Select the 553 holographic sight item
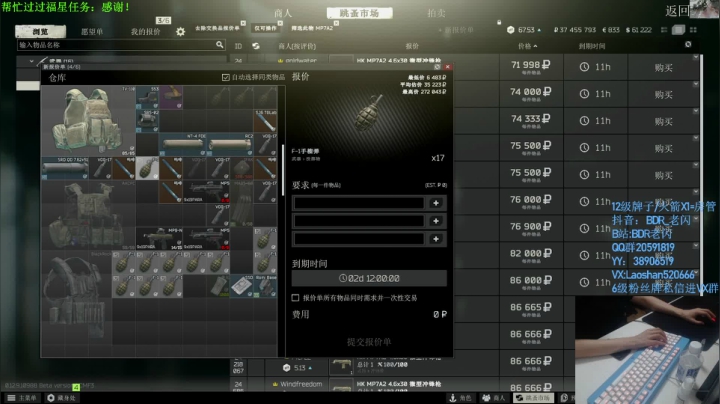Image resolution: width=720 pixels, height=404 pixels. click(147, 97)
